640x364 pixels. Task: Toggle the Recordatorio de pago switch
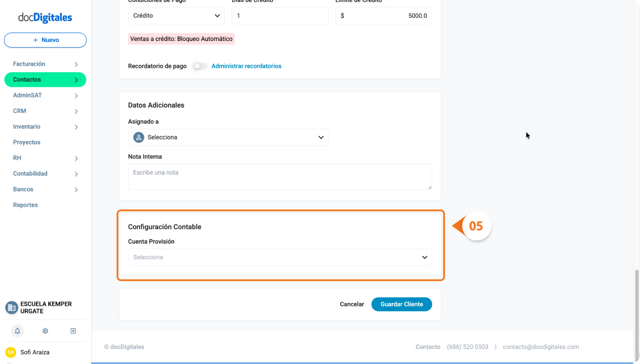[200, 66]
